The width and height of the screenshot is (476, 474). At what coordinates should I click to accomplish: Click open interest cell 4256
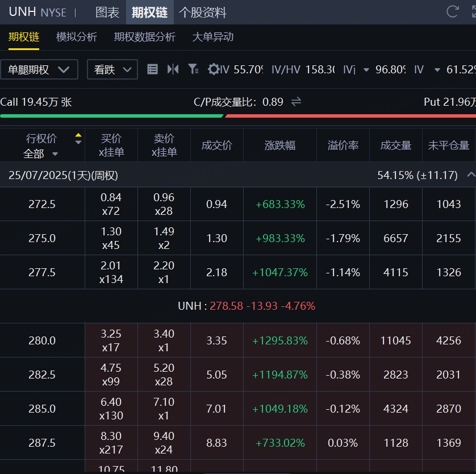(448, 340)
